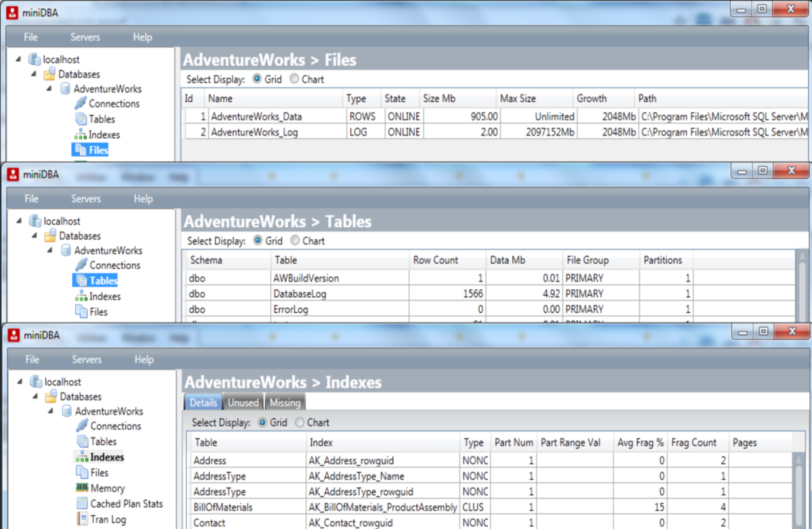Select Databases folder icon in Tables window
The height and width of the screenshot is (529, 812).
[50, 236]
